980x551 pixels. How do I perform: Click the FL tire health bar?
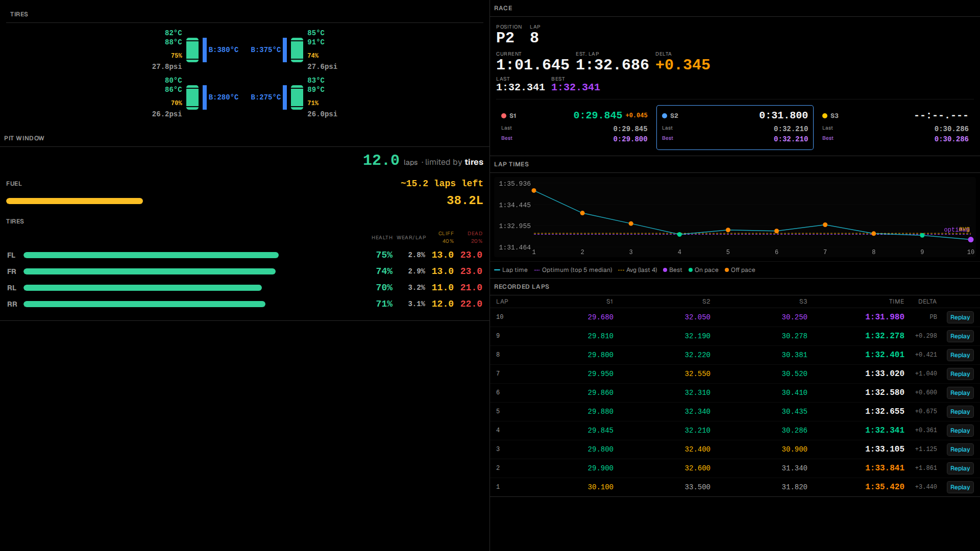pos(151,255)
